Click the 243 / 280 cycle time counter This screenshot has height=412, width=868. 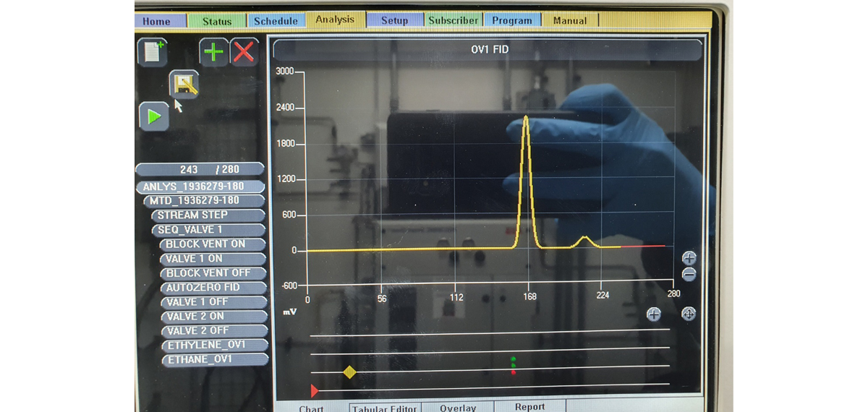click(199, 169)
